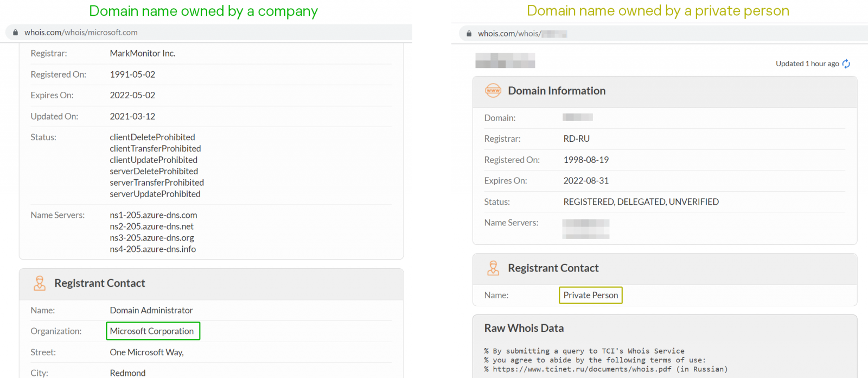Select the serverDeleteProhibited status line
Viewport: 868px width, 378px height.
coord(154,172)
